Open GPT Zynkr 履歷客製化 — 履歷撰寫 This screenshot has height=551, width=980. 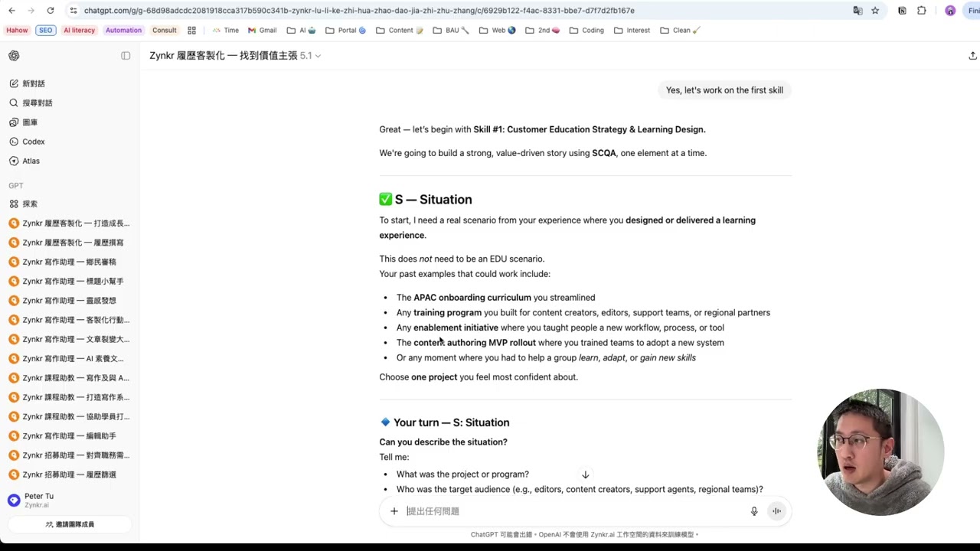click(70, 243)
